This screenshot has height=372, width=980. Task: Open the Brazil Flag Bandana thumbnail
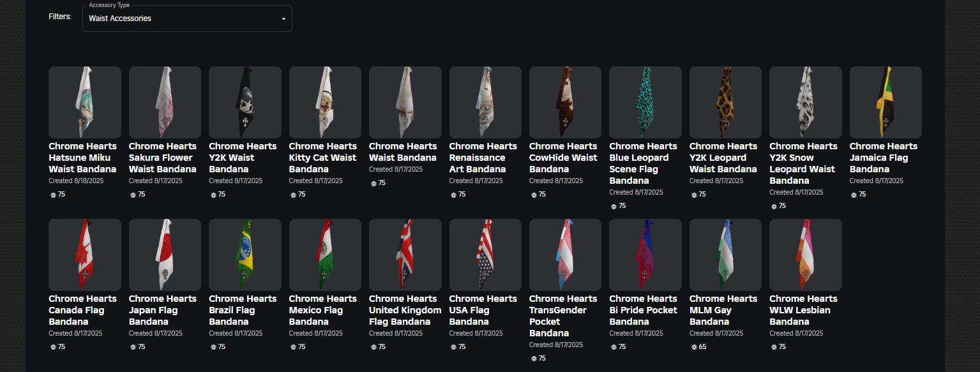coord(245,255)
